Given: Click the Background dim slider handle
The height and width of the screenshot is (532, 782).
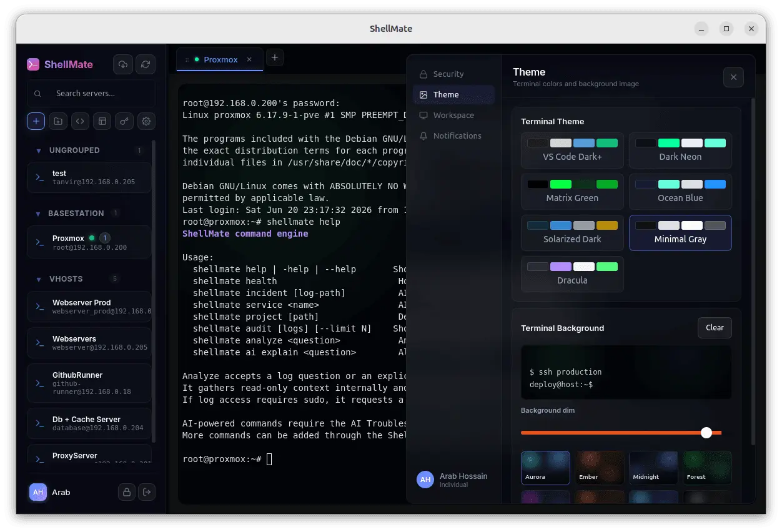Looking at the screenshot, I should click(x=706, y=433).
